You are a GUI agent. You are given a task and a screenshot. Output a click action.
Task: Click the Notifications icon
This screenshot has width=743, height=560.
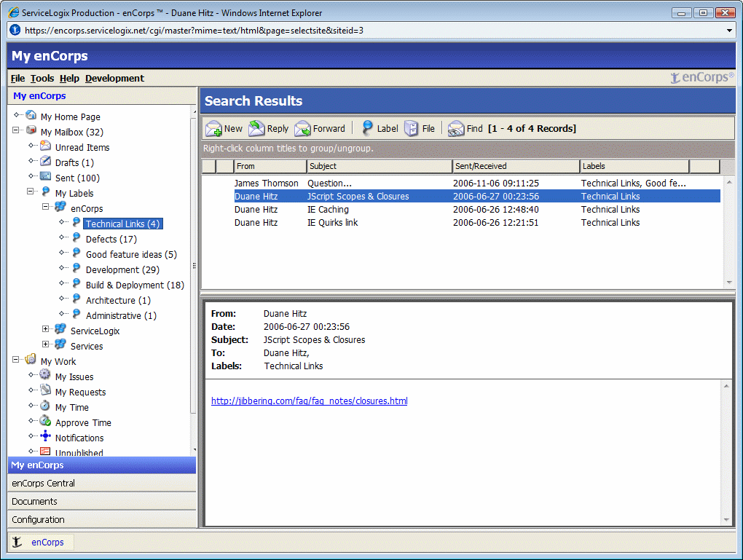(x=45, y=436)
